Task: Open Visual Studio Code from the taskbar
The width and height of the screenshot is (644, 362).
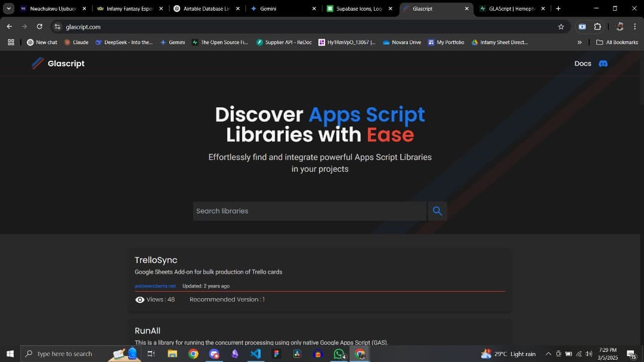Action: click(255, 354)
